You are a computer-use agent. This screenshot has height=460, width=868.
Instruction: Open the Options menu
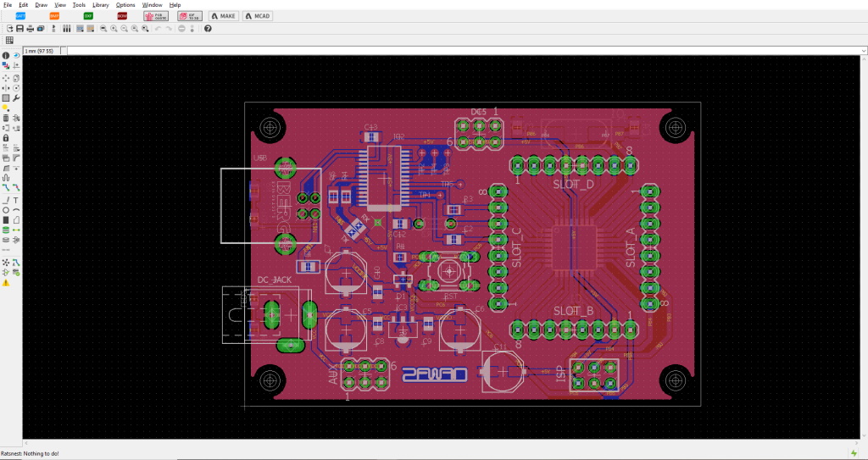click(x=125, y=5)
